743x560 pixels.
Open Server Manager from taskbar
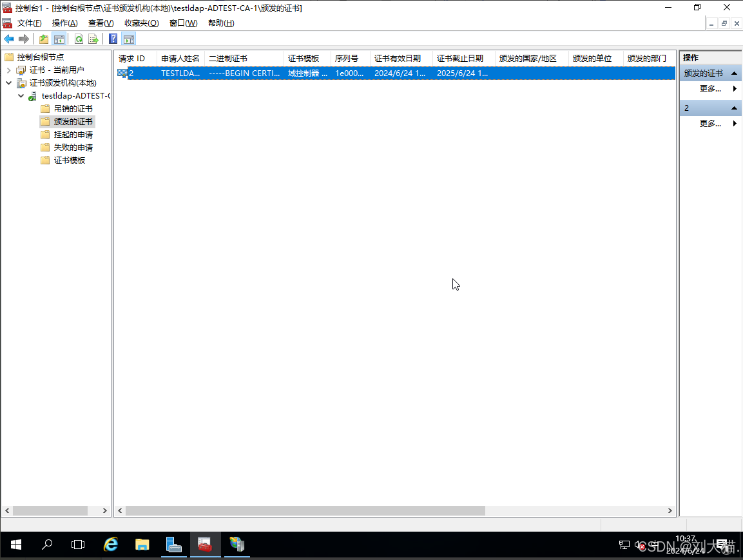coord(174,545)
